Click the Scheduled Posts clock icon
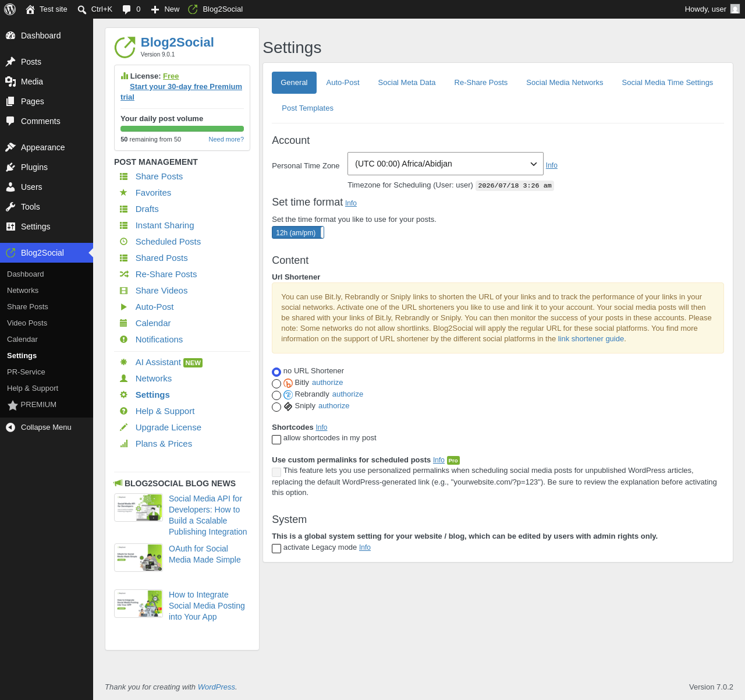Screen dimensions: 745x700 pyautogui.click(x=123, y=242)
